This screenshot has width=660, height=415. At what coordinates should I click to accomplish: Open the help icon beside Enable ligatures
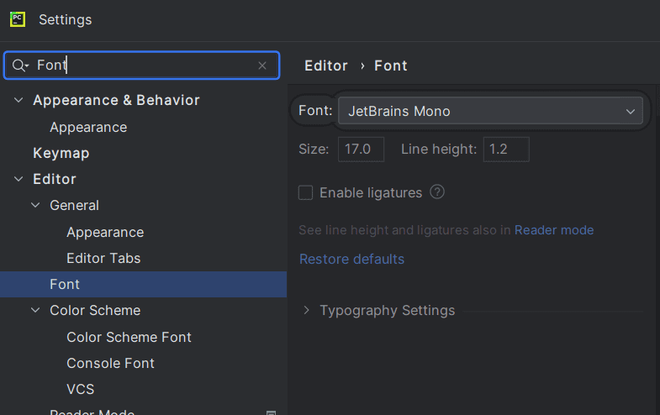(x=437, y=192)
